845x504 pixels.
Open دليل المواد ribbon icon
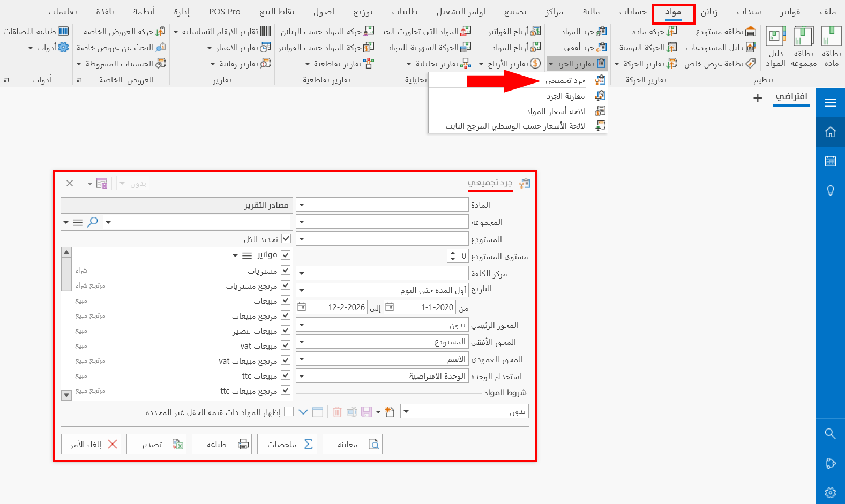coord(775,47)
